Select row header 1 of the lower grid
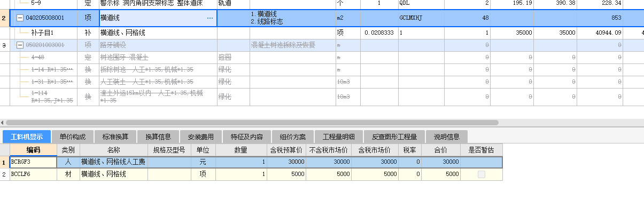 5,162
